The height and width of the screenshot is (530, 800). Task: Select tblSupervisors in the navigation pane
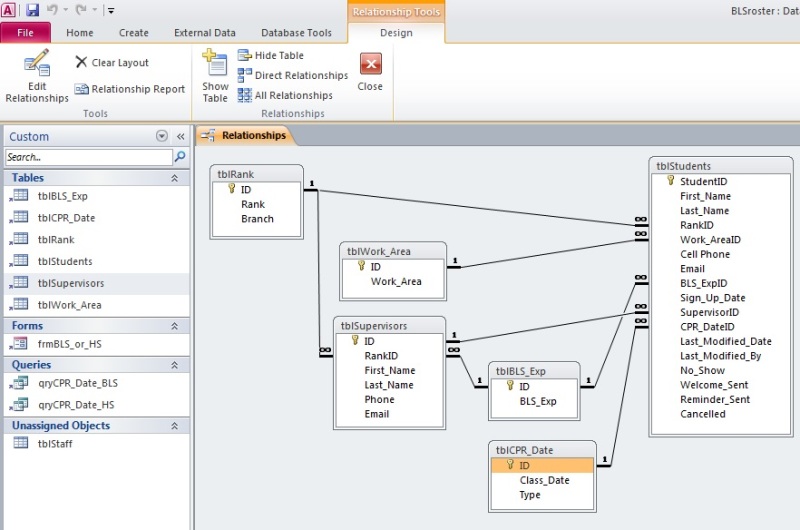(x=97, y=283)
